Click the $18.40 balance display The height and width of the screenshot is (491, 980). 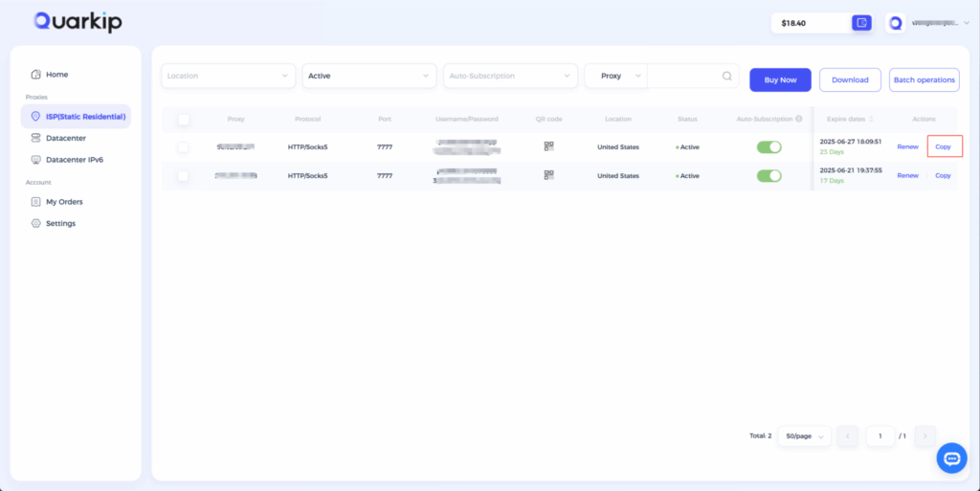793,23
